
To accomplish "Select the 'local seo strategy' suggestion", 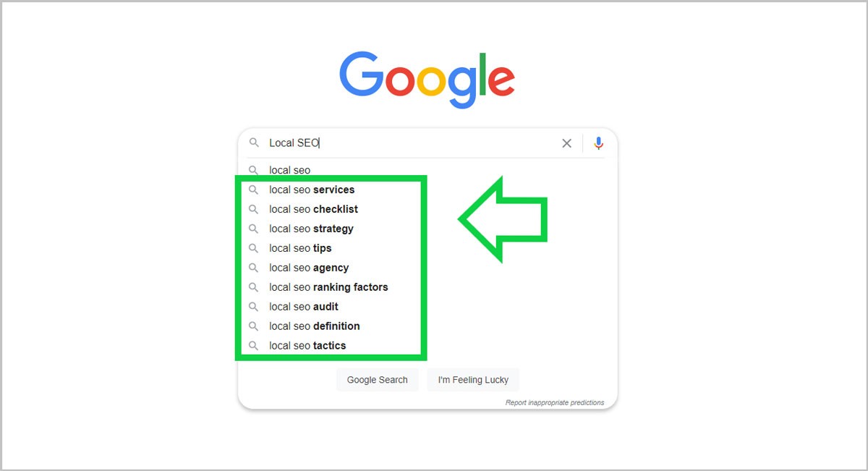I will point(311,229).
